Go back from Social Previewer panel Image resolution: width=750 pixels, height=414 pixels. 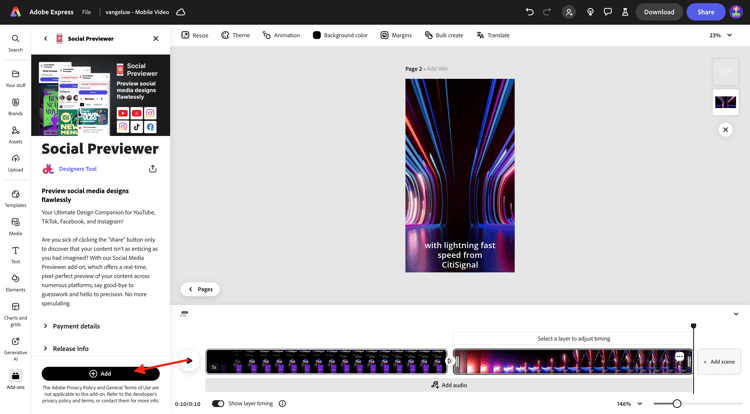pyautogui.click(x=45, y=39)
